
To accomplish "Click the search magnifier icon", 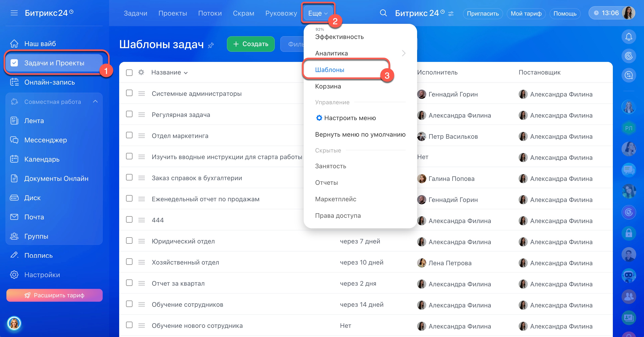I will pyautogui.click(x=383, y=13).
